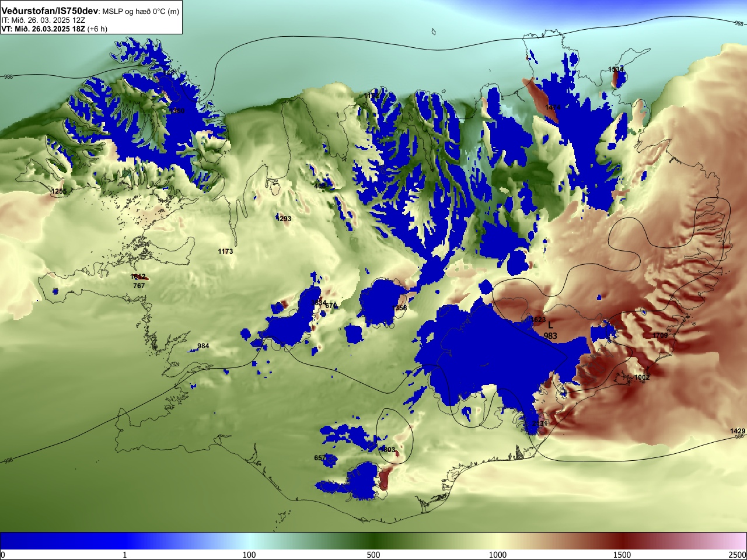Click the 2500 tick on the color scale

(738, 555)
